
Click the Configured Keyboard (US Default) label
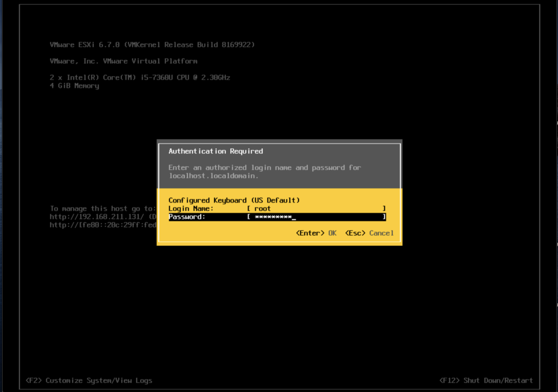[x=234, y=200]
